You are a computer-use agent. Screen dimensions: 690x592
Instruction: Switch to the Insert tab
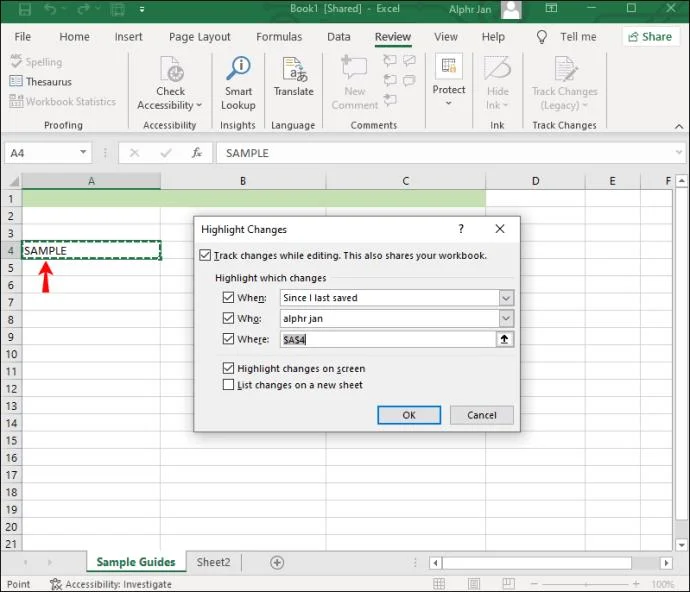coord(128,37)
